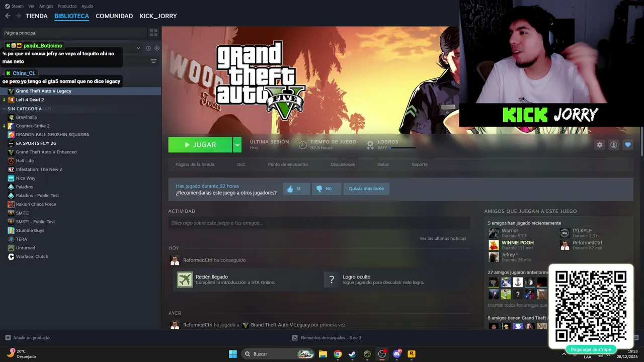This screenshot has height=362, width=644.
Task: Select TERA game icon
Action: (11, 239)
